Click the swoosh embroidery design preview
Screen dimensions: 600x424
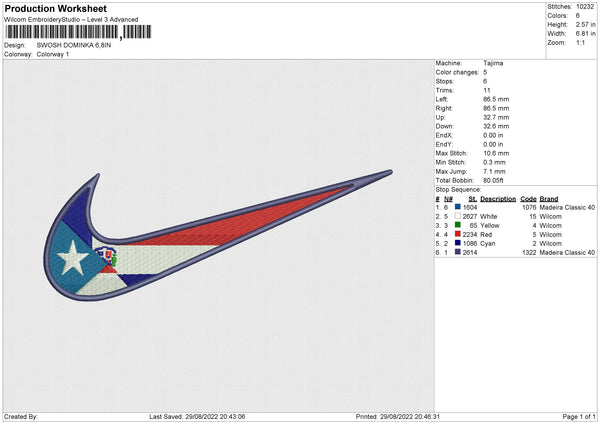point(218,235)
